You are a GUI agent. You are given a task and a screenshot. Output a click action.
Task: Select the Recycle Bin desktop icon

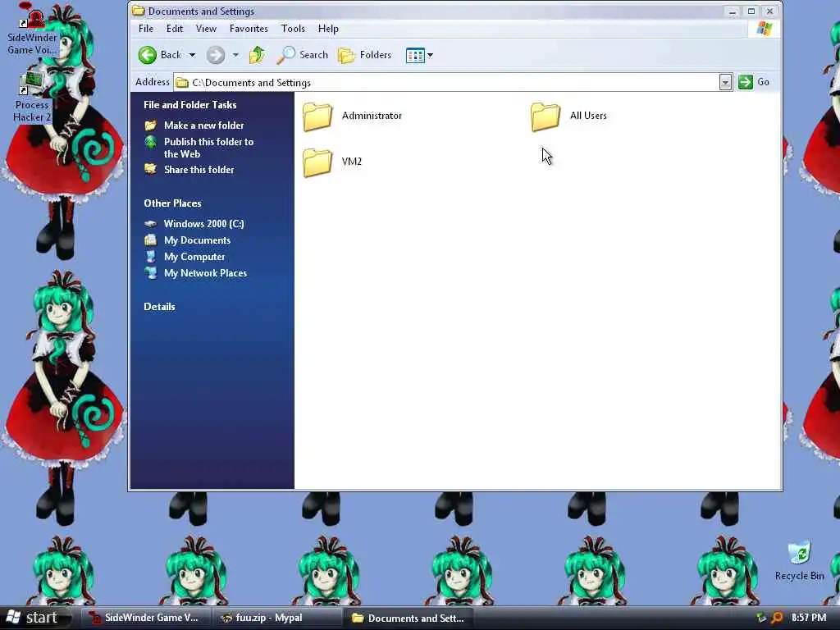pyautogui.click(x=799, y=561)
